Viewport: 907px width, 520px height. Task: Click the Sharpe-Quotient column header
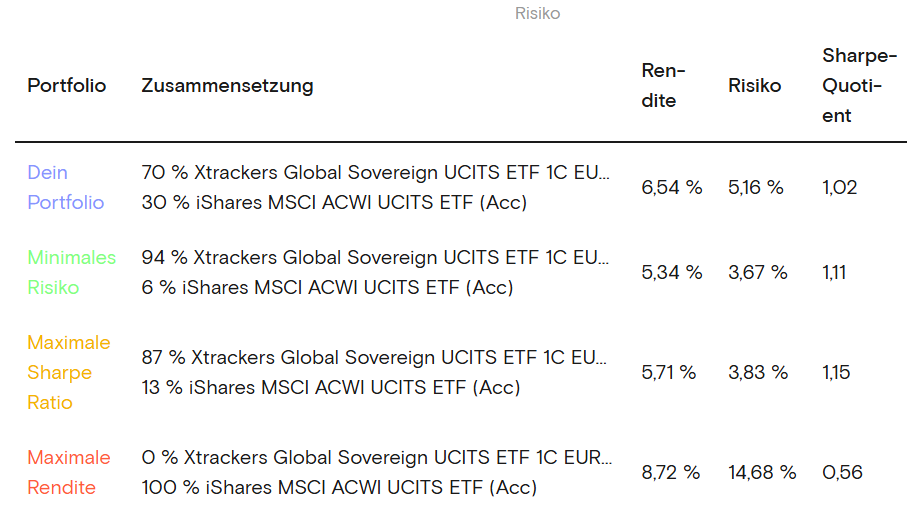pyautogui.click(x=852, y=85)
